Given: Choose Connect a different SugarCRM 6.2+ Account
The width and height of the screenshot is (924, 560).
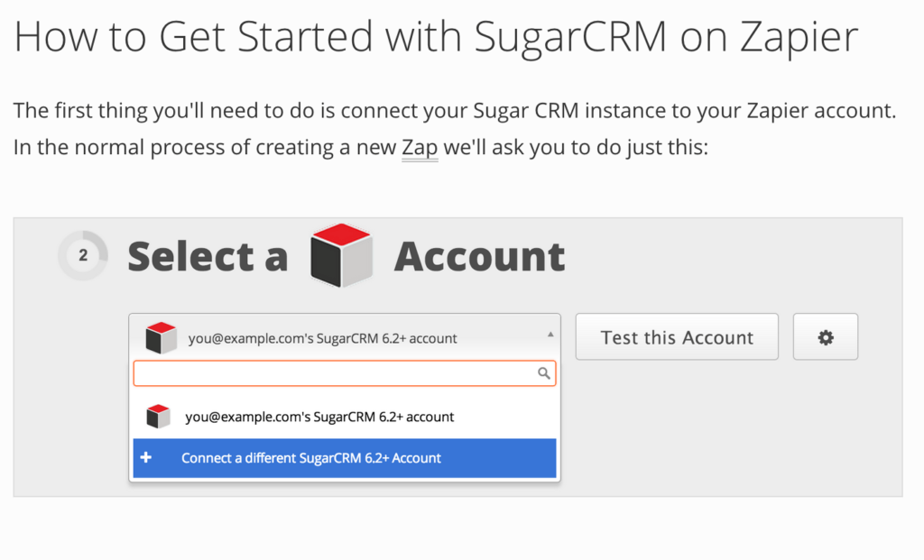Looking at the screenshot, I should pos(311,458).
